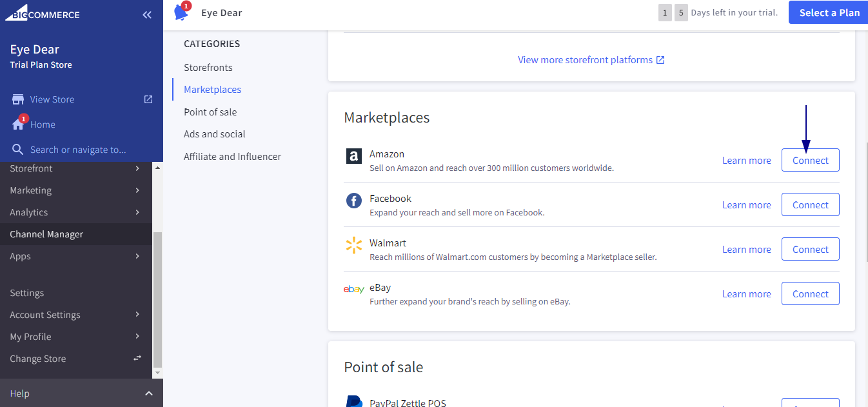The height and width of the screenshot is (407, 868).
Task: Open store in new tab icon
Action: 148,99
